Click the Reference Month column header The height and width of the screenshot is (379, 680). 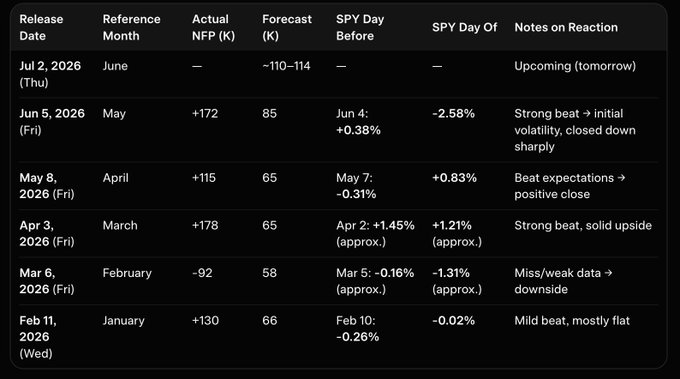click(x=131, y=27)
